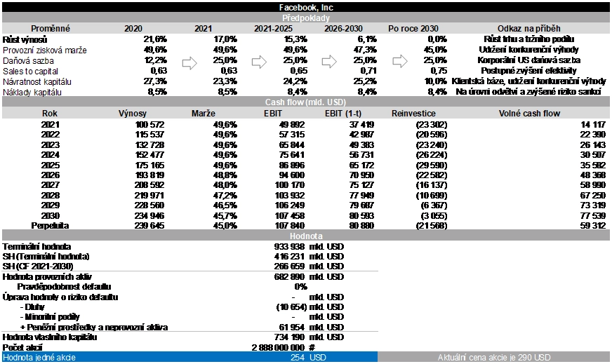Click the 'Výnosy' column heading
Image resolution: width=612 pixels, height=364 pixels.
click(x=133, y=114)
